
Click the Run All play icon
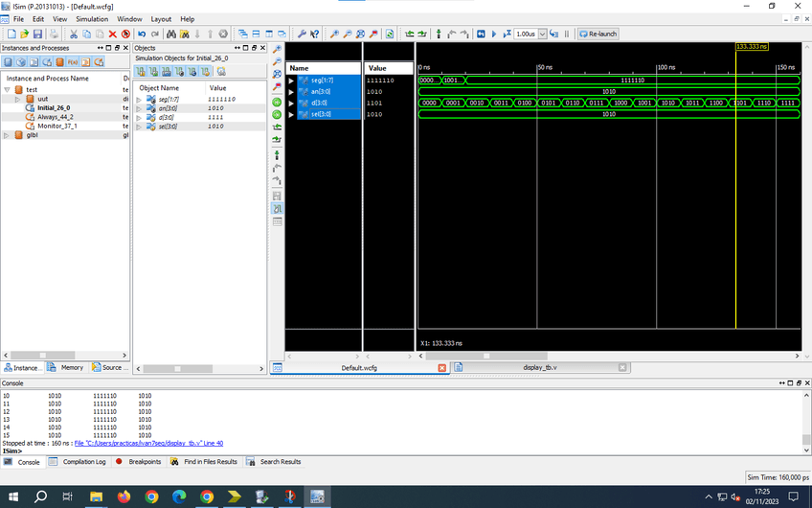[494, 34]
